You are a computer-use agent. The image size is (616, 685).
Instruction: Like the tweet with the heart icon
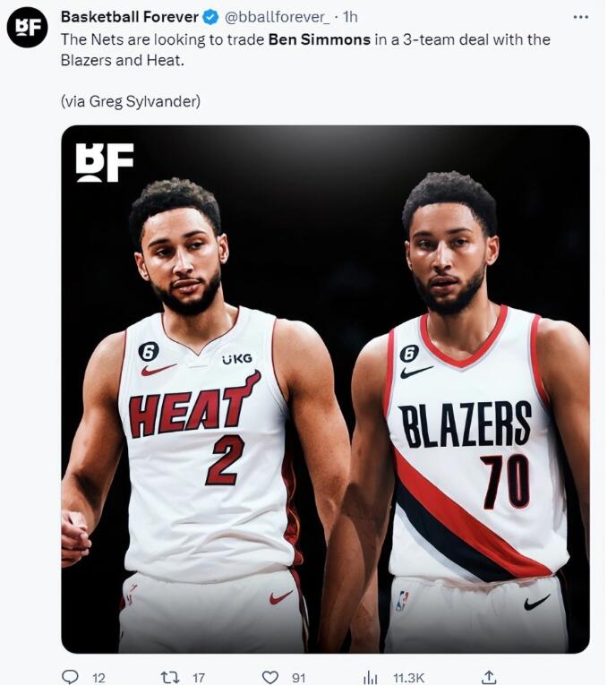coord(270,677)
